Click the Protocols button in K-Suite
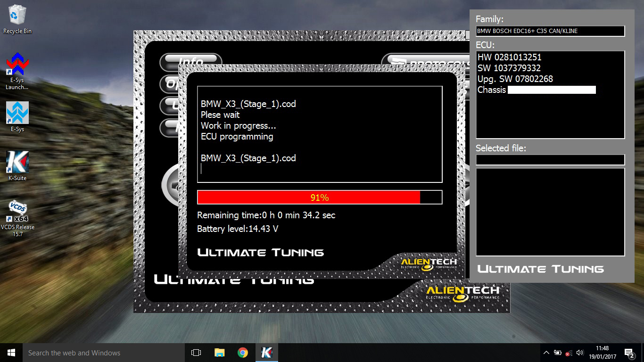This screenshot has width=644, height=362. 420,62
